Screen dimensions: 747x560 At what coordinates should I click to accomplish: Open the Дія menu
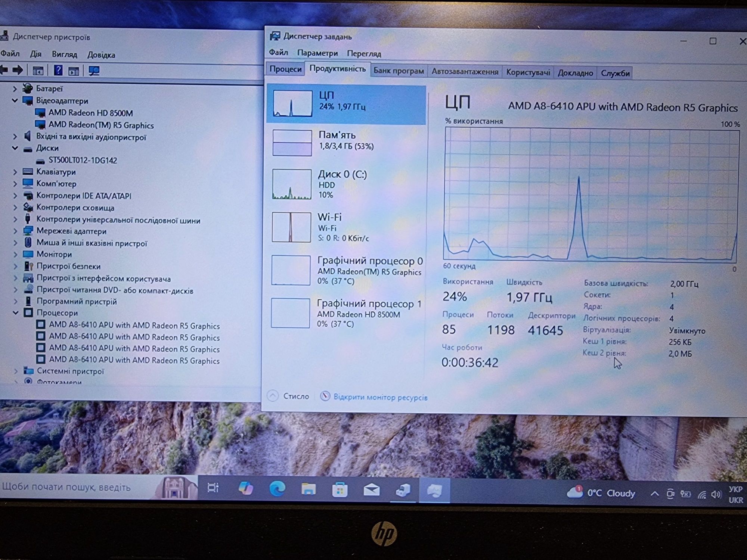pos(35,54)
